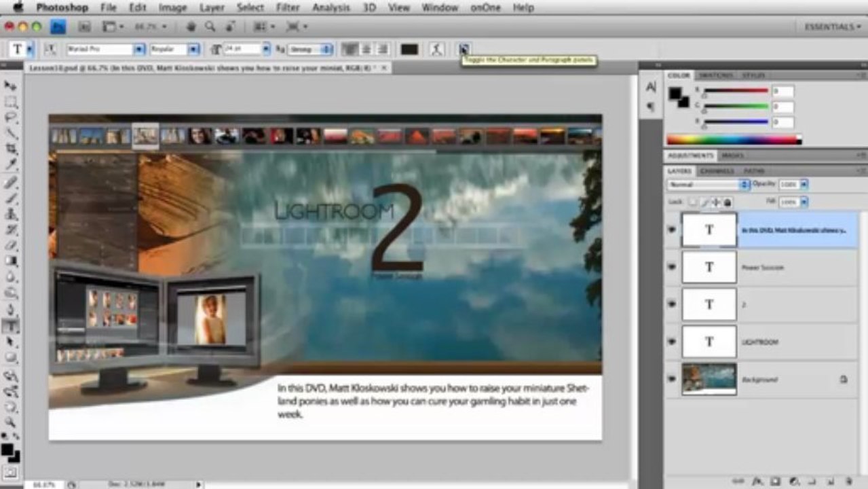Select the Clone Stamp tool
This screenshot has height=489, width=868.
click(x=11, y=215)
